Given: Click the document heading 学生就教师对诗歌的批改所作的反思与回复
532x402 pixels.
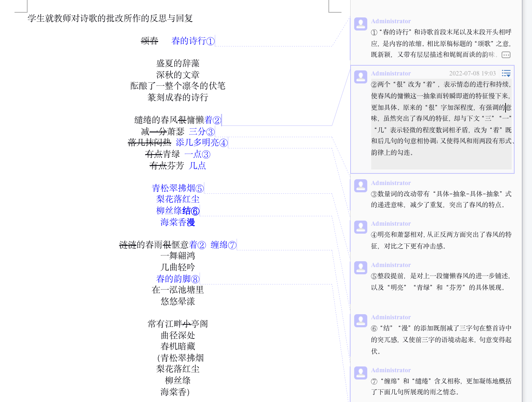Looking at the screenshot, I should click(x=110, y=18).
